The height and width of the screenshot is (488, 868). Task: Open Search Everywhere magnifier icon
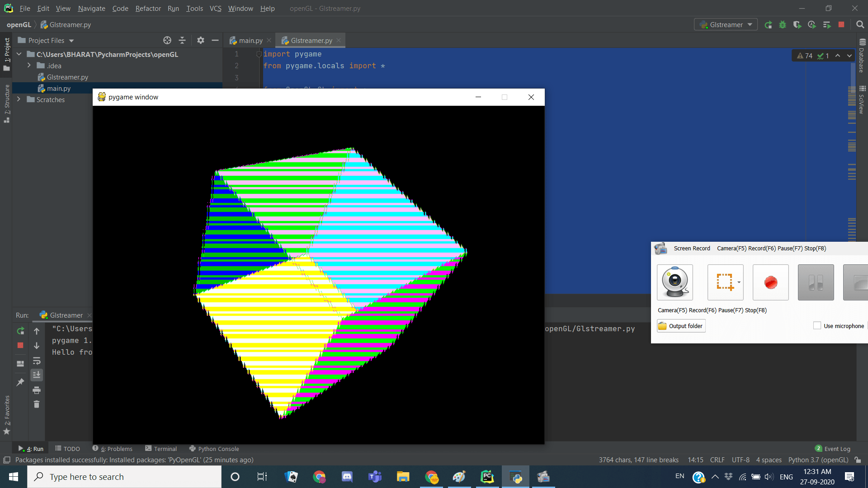pyautogui.click(x=860, y=25)
